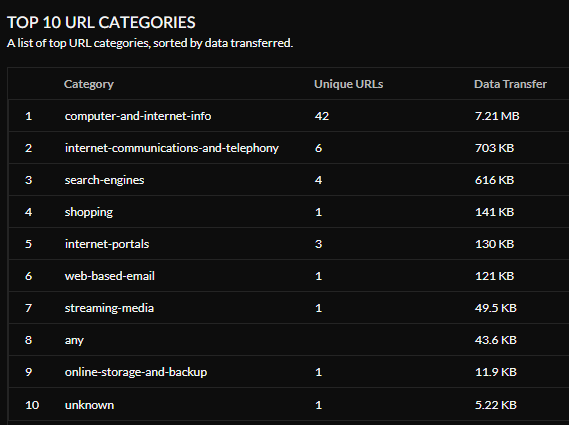
Task: Click the 5.22 KB data transfer value
Action: [496, 405]
